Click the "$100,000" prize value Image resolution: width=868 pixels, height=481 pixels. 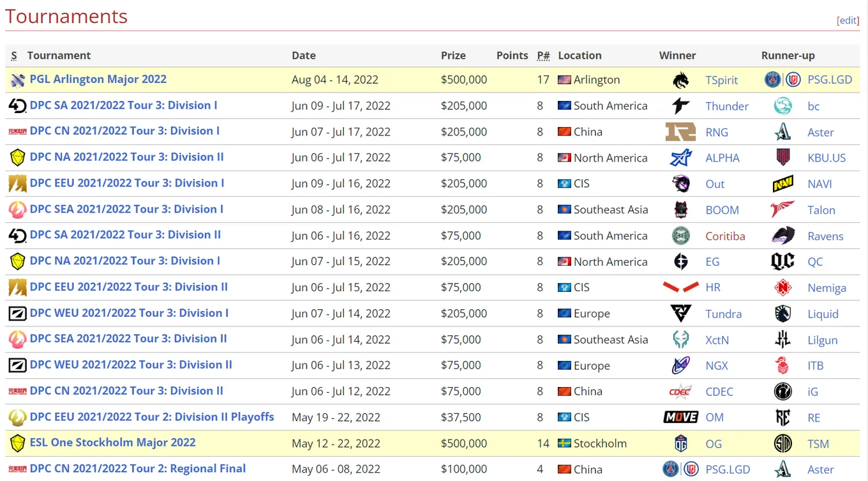[x=464, y=469]
